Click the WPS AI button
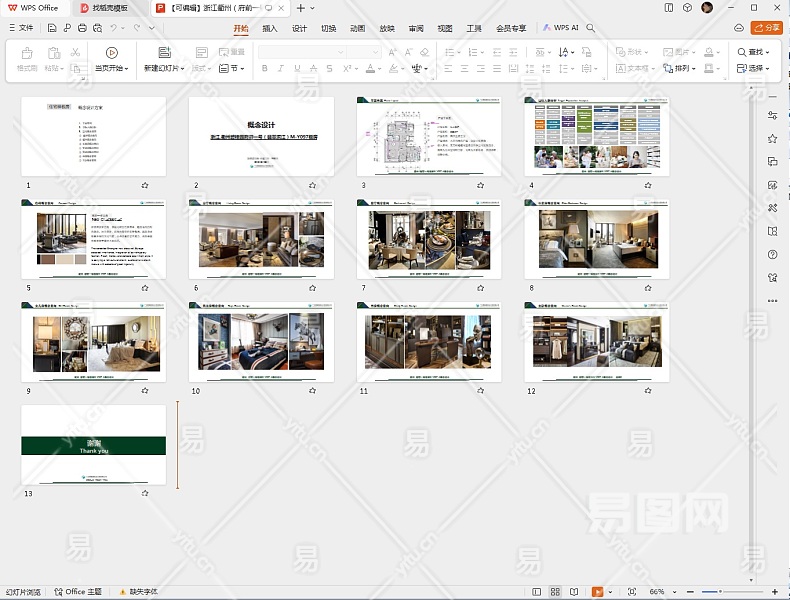Screen dimensions: 790x600 coord(561,28)
